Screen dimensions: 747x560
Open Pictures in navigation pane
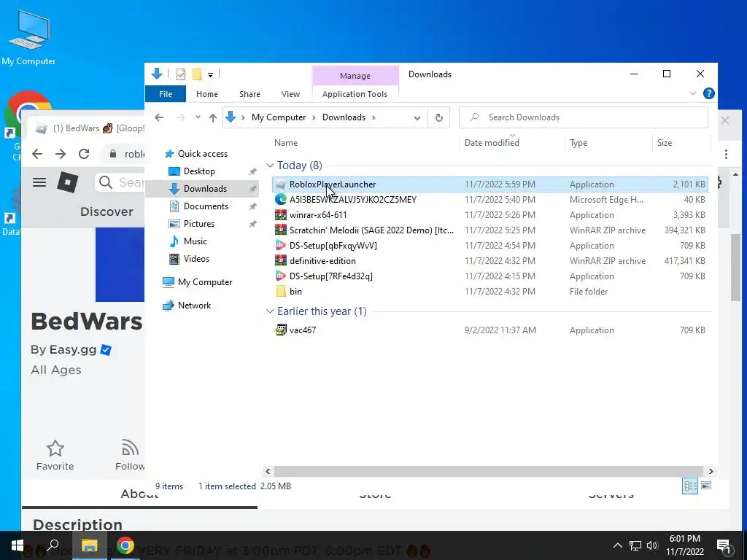click(x=198, y=224)
